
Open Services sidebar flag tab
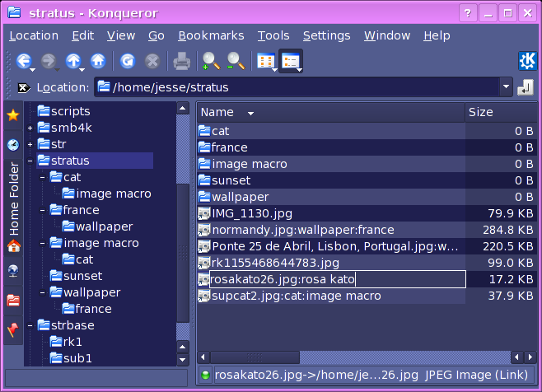13,330
